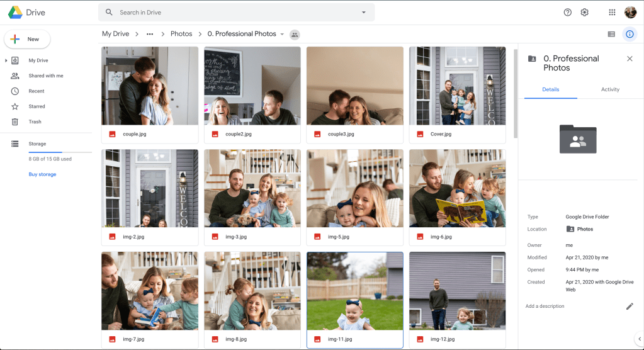644x350 pixels.
Task: Click the New button
Action: [27, 39]
